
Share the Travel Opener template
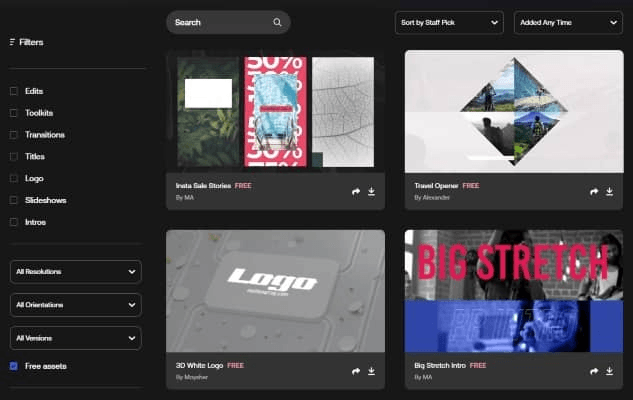point(594,191)
